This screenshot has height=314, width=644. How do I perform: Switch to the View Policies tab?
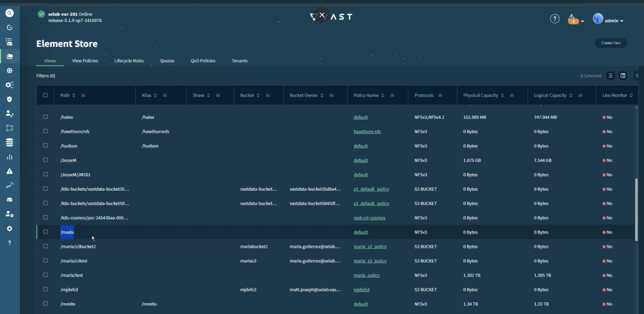[x=85, y=61]
